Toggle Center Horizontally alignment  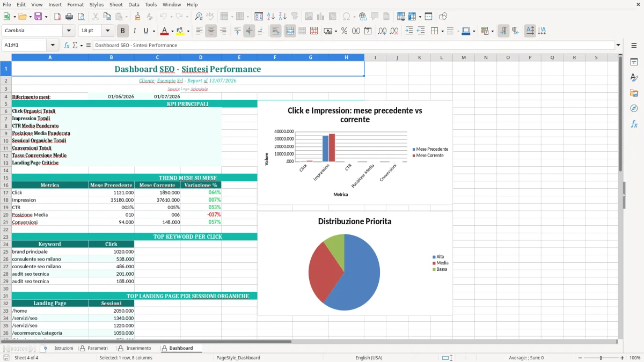tap(211, 31)
